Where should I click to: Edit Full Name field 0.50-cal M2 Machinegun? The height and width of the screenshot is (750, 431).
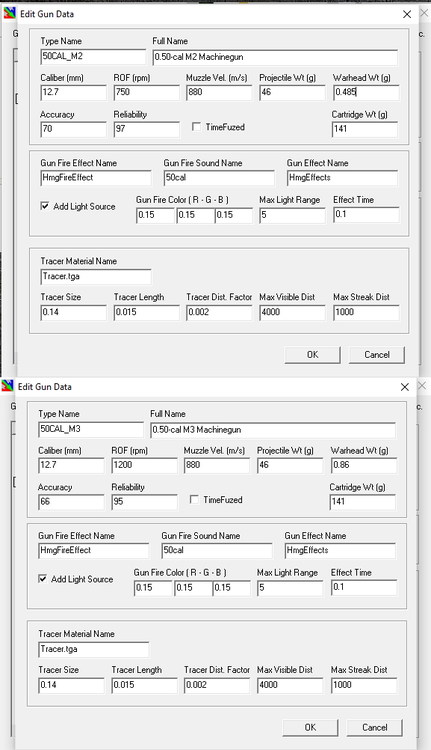coord(275,57)
